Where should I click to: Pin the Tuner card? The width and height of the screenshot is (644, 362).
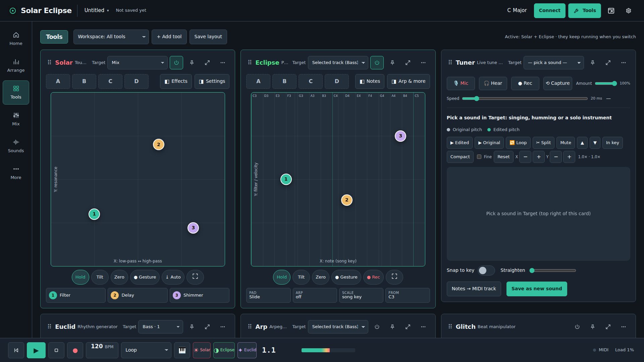593,63
